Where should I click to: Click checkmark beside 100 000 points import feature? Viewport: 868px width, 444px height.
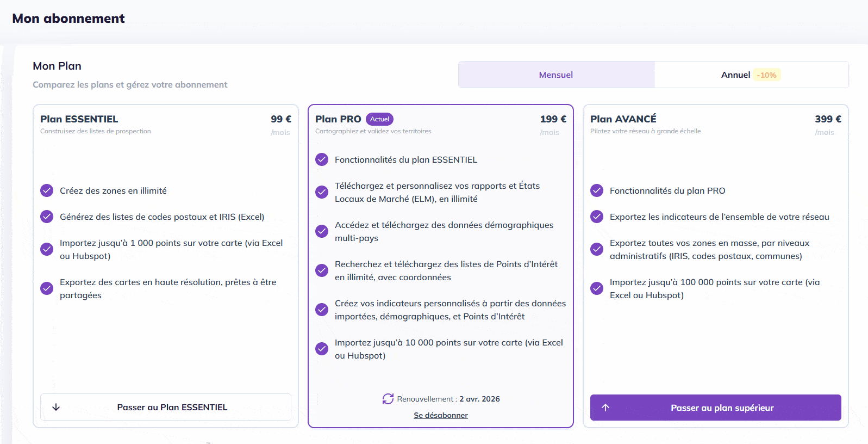click(x=597, y=288)
